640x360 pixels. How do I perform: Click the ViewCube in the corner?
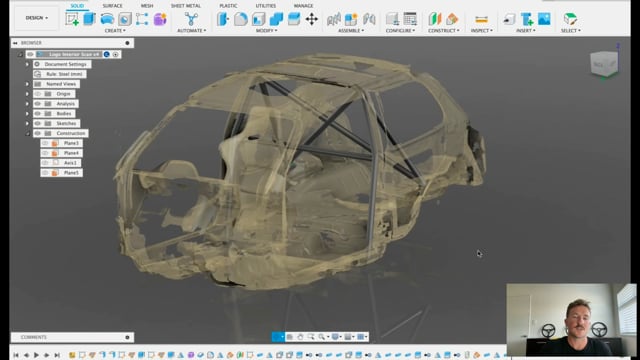(x=604, y=64)
